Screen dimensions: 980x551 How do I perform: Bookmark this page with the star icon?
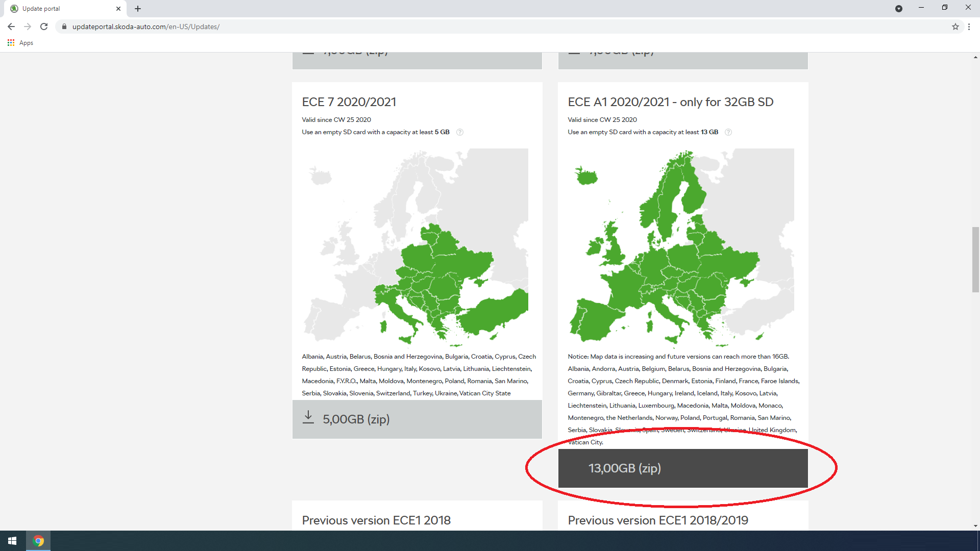(x=955, y=27)
